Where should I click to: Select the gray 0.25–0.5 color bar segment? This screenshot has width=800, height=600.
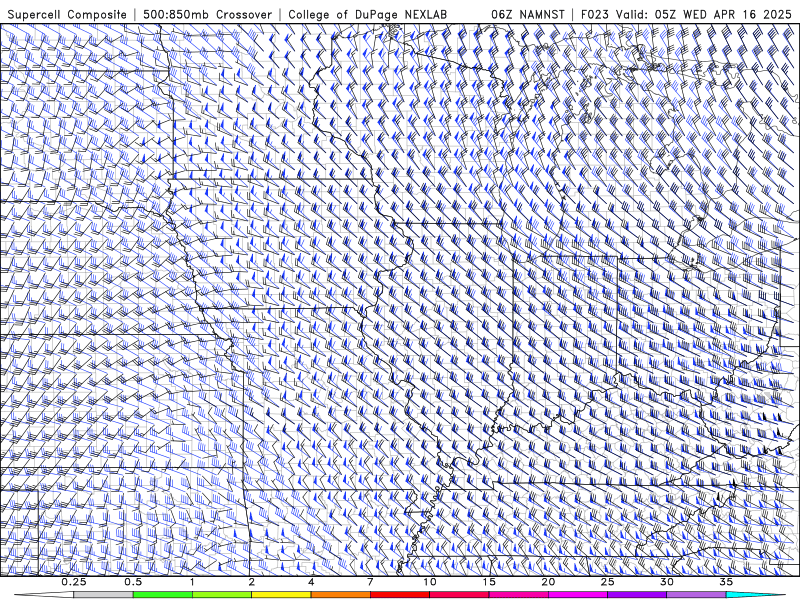click(x=103, y=595)
